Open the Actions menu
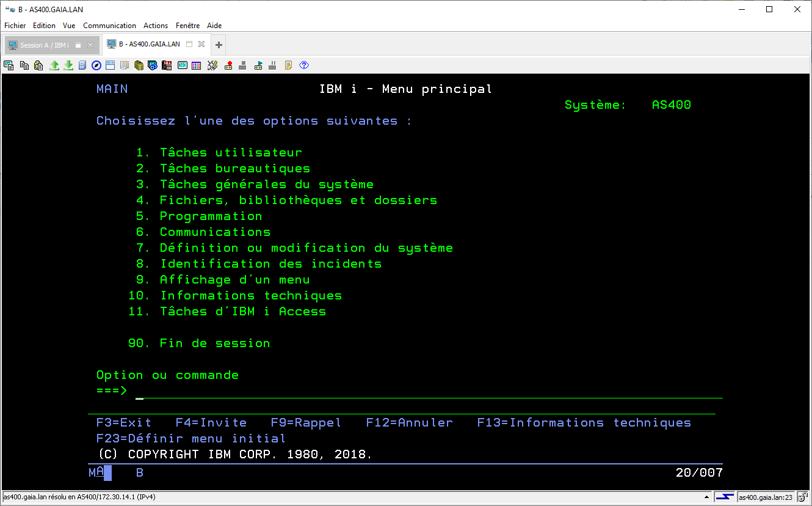The width and height of the screenshot is (812, 506). [x=156, y=26]
